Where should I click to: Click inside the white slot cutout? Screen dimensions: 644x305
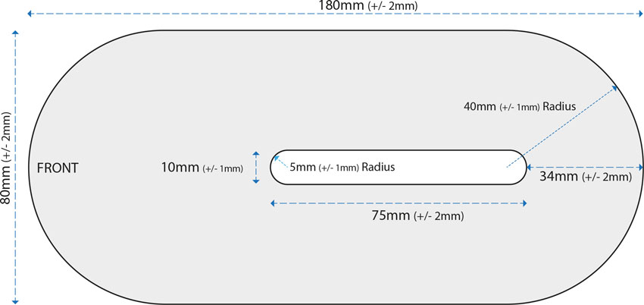tap(398, 168)
